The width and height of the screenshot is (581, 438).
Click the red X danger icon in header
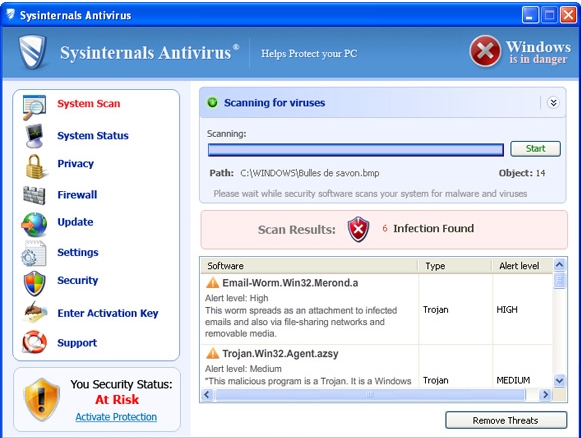click(485, 51)
